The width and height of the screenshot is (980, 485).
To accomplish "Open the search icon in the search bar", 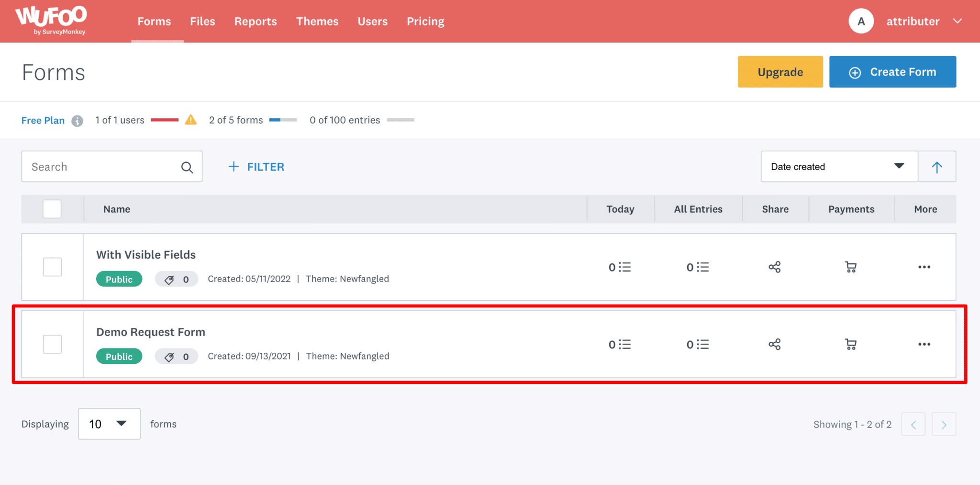I will tap(187, 167).
